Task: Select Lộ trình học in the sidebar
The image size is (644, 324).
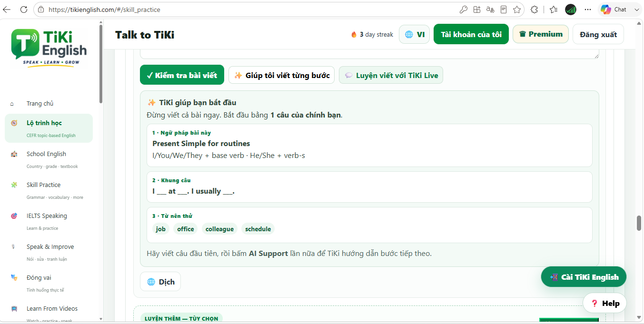Action: click(x=49, y=128)
